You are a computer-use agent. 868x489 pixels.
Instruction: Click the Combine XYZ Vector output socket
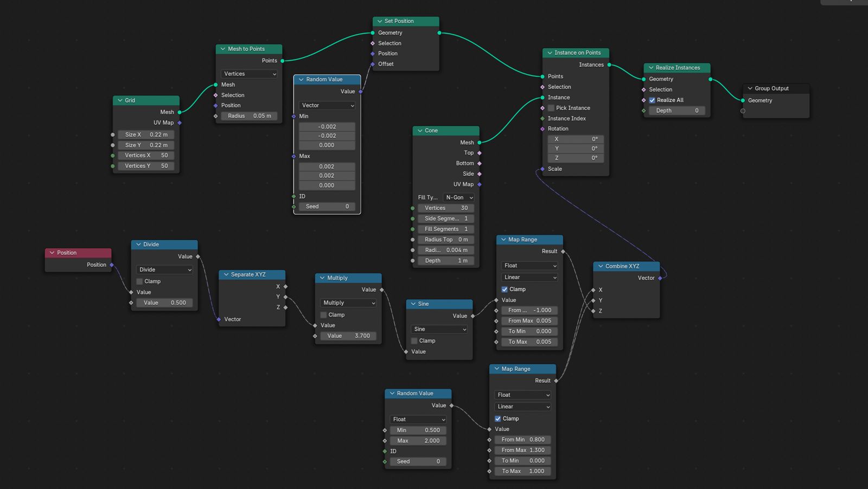point(660,278)
